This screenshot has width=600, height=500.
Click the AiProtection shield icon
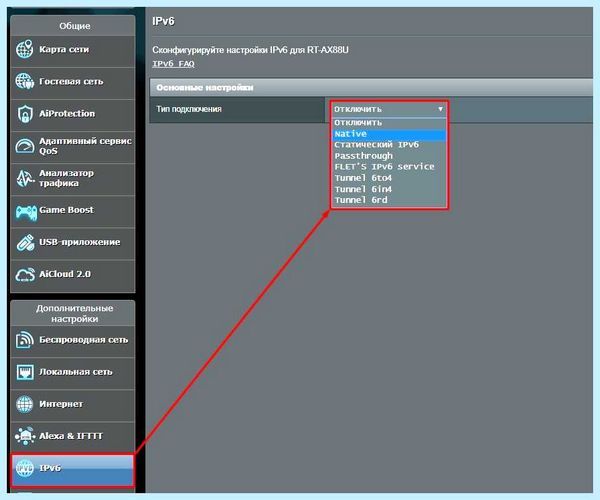[24, 114]
